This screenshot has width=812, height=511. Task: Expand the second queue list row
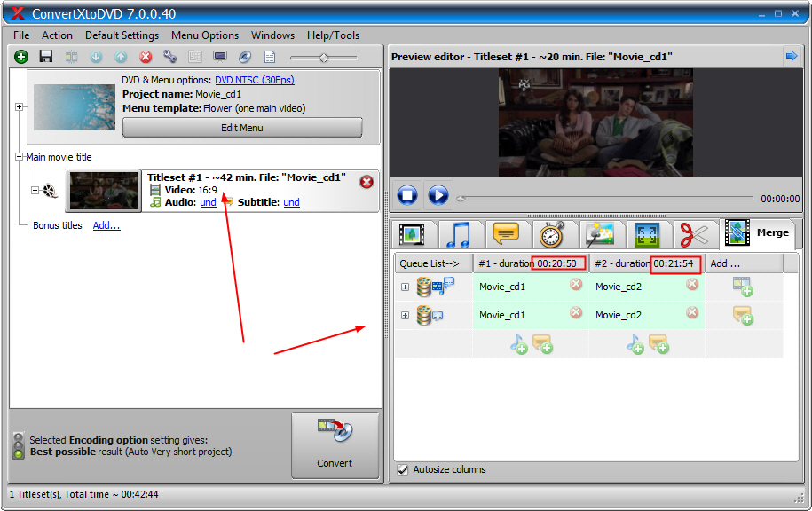(405, 315)
